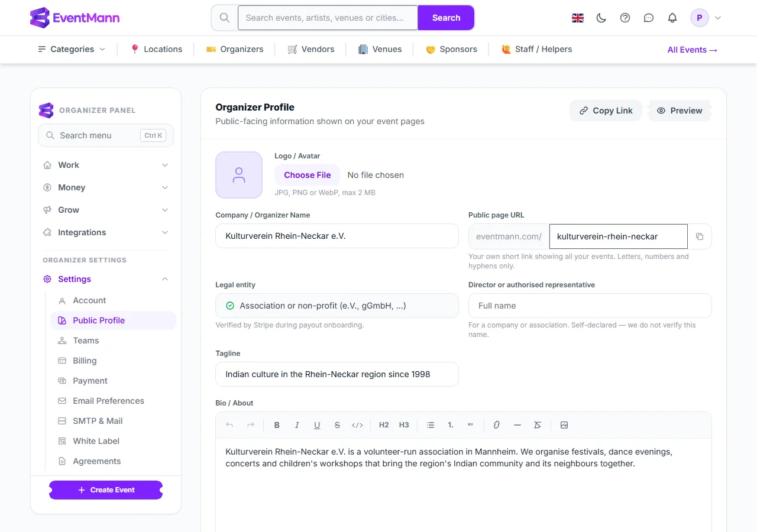Click into the Tagline field

tap(337, 374)
